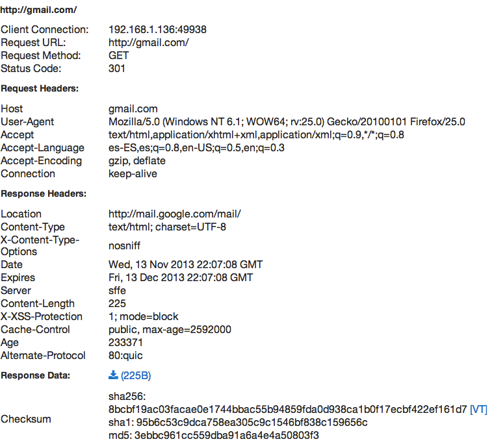492x448 pixels.
Task: Click the Response Data label
Action: 35,375
